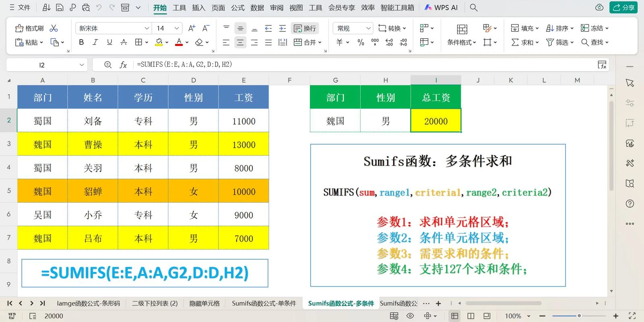Click the selection pointer icon in right sidebar

[x=630, y=83]
